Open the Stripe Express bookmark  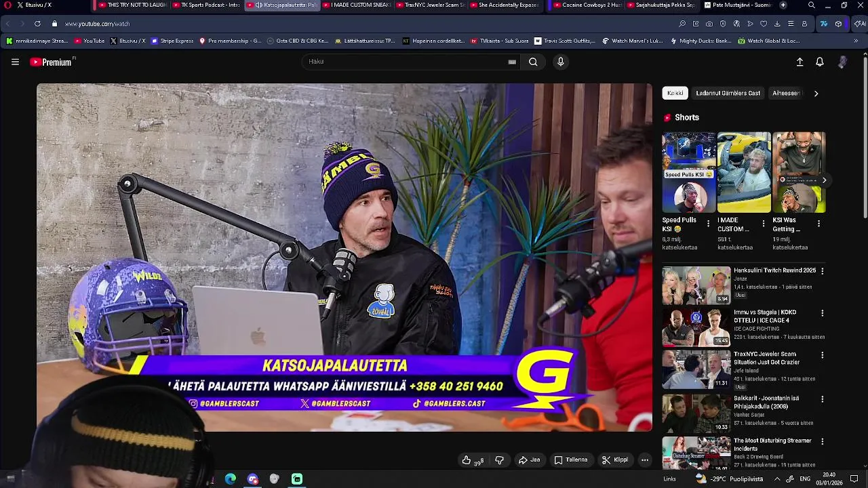172,41
